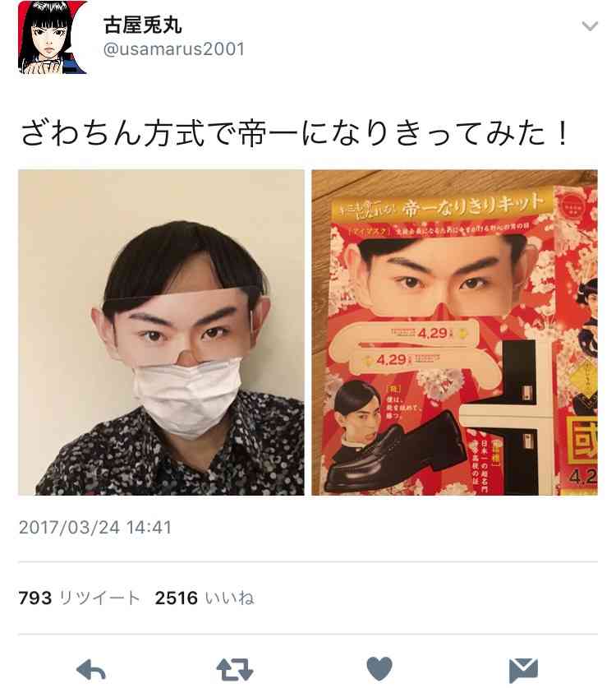Click the 793 retweet count number
The height and width of the screenshot is (688, 616).
click(35, 598)
